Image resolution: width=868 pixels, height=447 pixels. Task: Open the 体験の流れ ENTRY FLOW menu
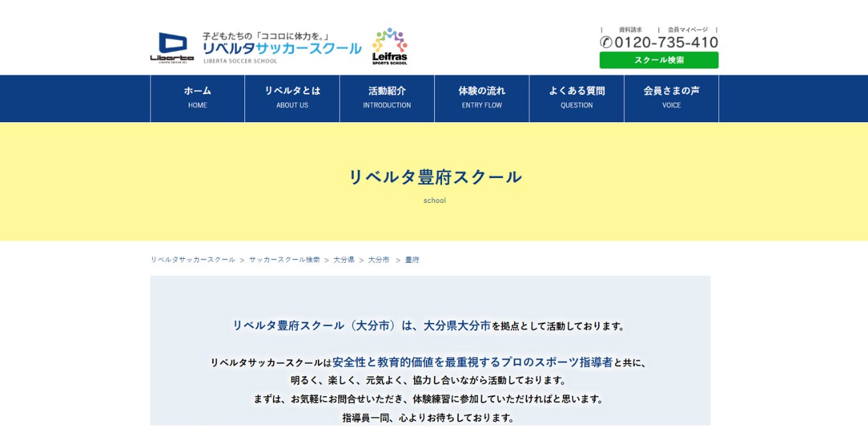[482, 98]
